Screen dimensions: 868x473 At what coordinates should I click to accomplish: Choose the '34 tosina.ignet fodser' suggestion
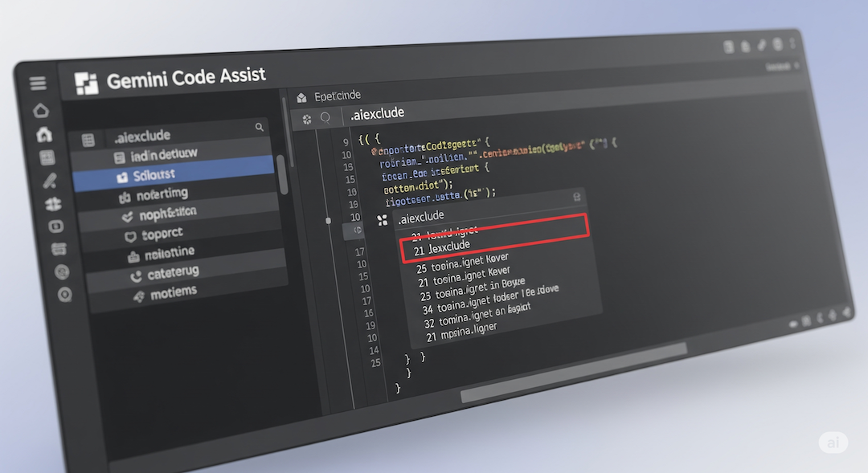click(x=490, y=300)
